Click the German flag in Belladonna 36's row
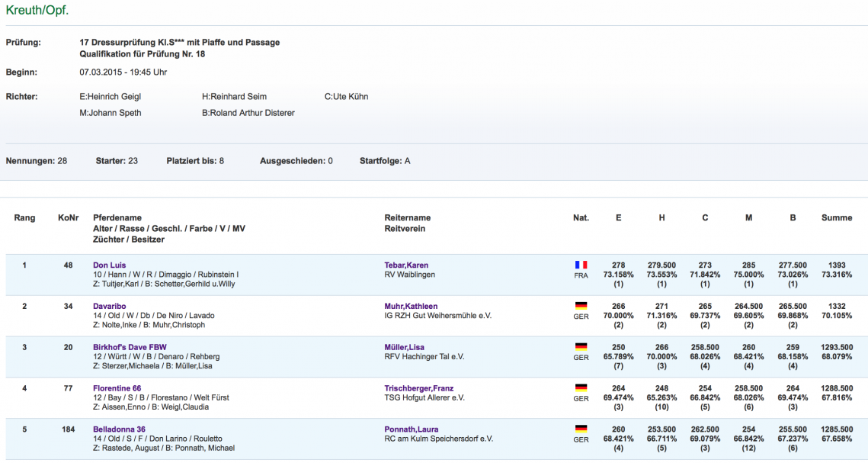Viewport: 868px width, 463px height. [x=581, y=429]
